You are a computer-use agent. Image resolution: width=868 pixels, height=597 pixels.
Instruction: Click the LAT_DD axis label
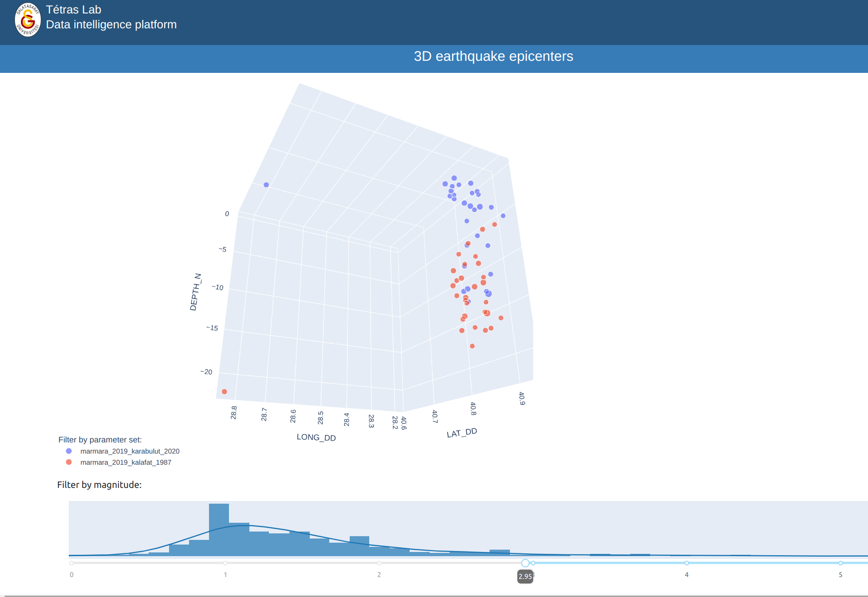pyautogui.click(x=462, y=433)
